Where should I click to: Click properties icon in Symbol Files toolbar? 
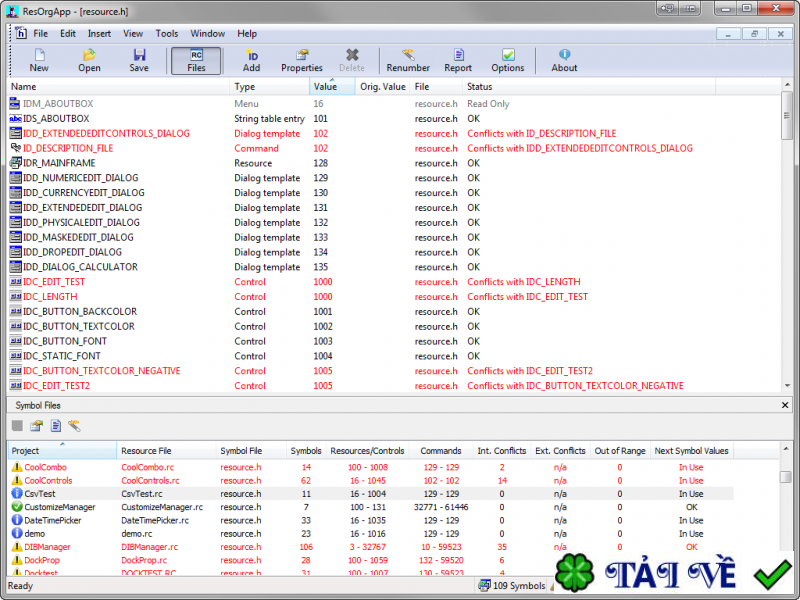36,426
